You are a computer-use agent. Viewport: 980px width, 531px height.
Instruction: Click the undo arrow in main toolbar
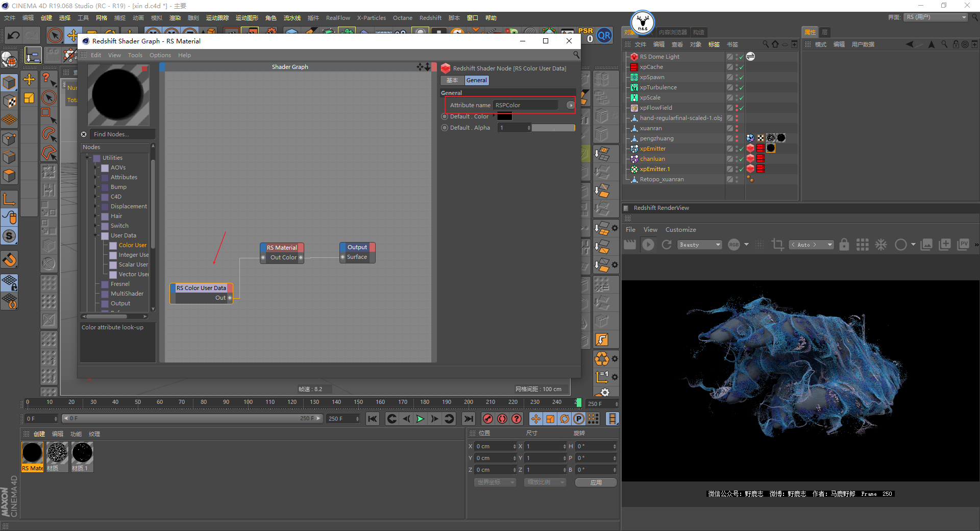click(x=14, y=35)
